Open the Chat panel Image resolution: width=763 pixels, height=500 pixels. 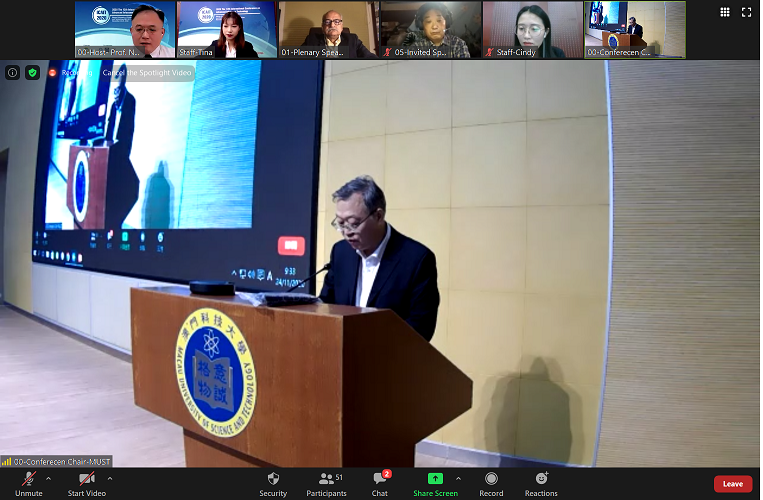(380, 484)
